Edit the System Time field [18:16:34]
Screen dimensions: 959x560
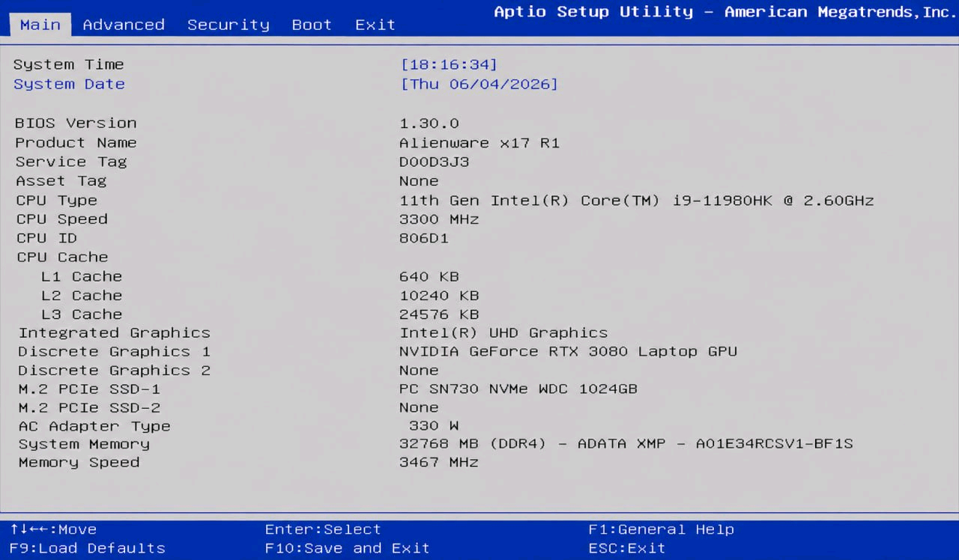pyautogui.click(x=450, y=64)
